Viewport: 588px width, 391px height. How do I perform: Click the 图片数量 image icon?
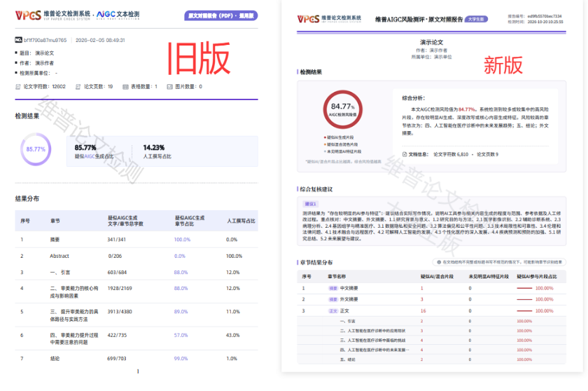click(169, 87)
